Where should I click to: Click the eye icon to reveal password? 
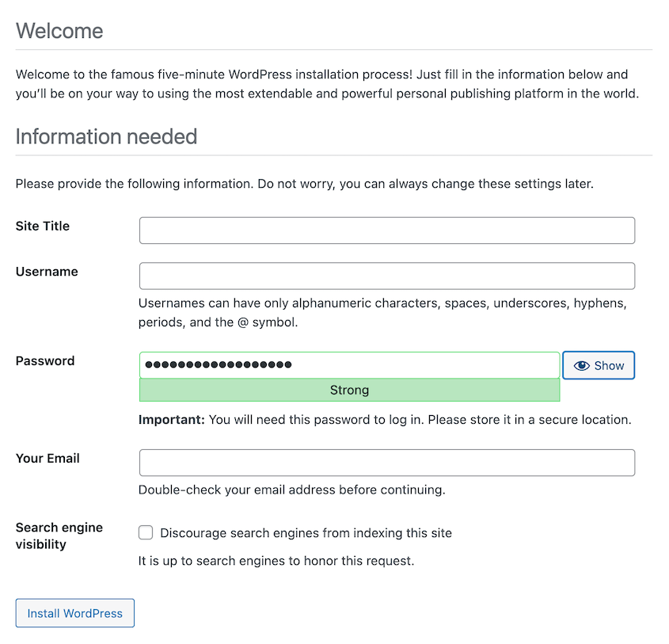583,365
